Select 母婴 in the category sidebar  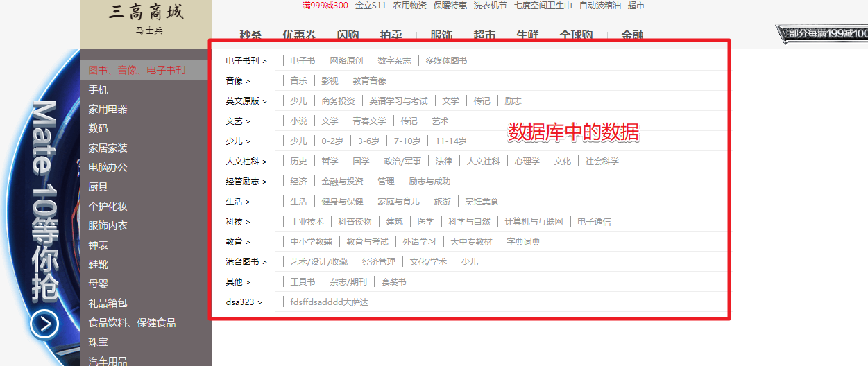(x=98, y=284)
